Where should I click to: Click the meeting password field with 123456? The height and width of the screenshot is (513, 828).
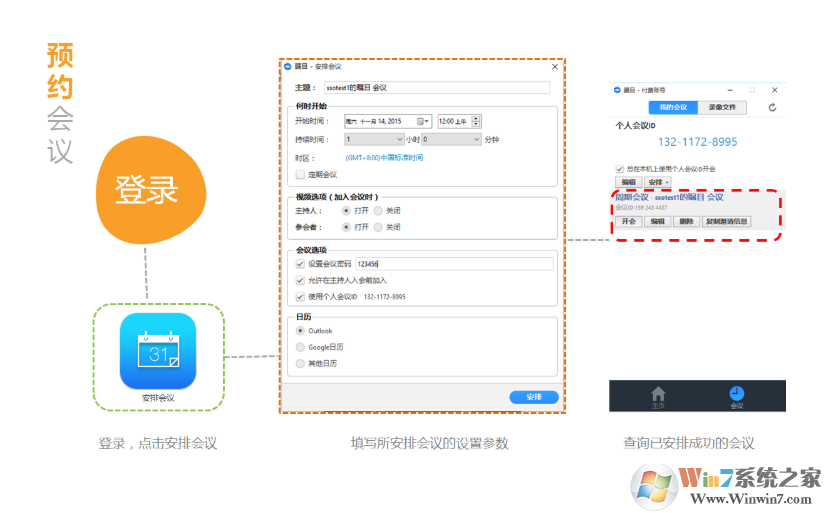pyautogui.click(x=454, y=264)
